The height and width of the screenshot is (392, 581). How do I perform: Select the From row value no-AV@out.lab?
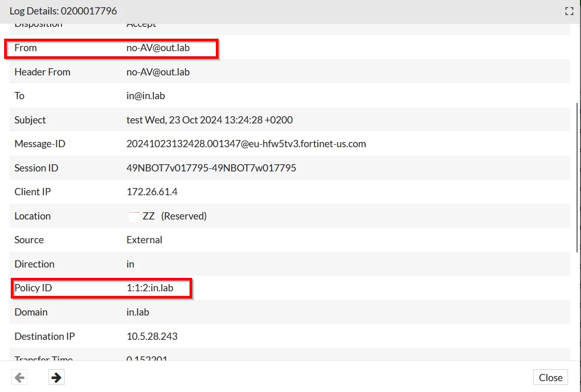158,48
